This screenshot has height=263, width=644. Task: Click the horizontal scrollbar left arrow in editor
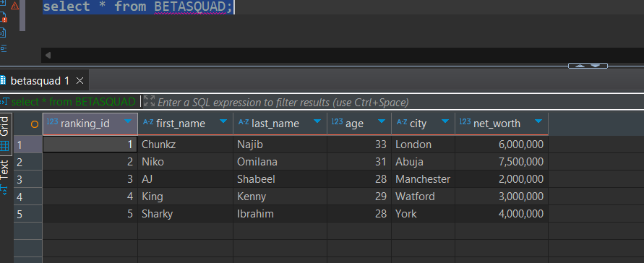pos(48,55)
